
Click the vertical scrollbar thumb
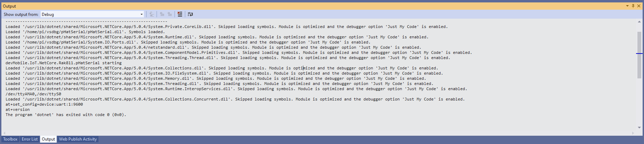pos(639,55)
